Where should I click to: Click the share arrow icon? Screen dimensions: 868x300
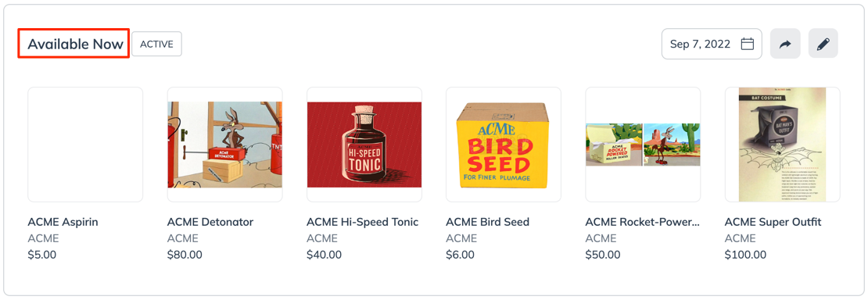point(785,44)
